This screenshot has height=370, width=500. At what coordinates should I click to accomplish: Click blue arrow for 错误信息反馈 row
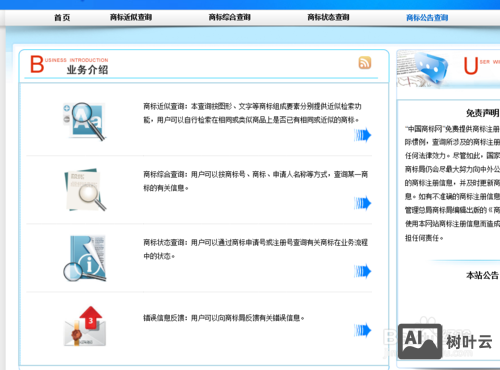click(362, 330)
